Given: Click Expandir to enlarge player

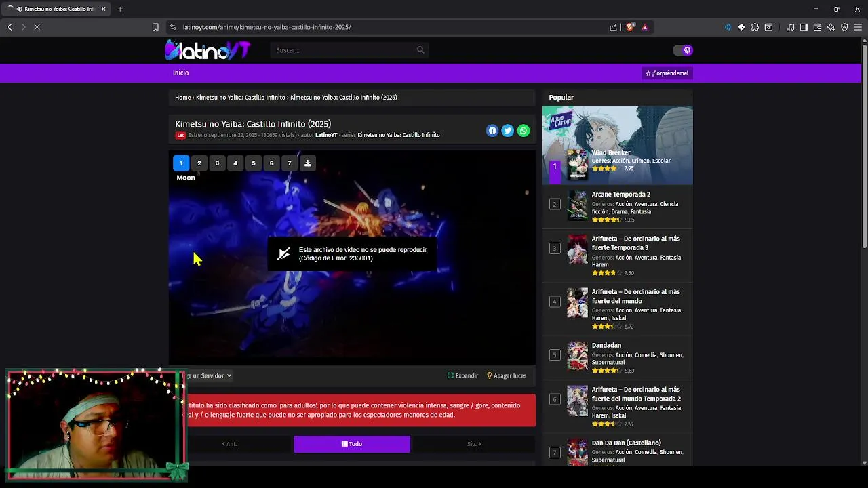Looking at the screenshot, I should coord(462,375).
